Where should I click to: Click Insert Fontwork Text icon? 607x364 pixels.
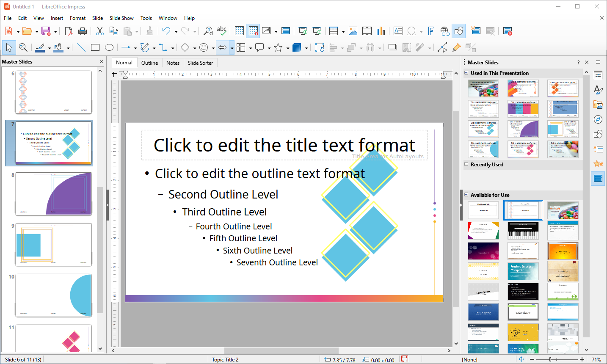tap(431, 31)
